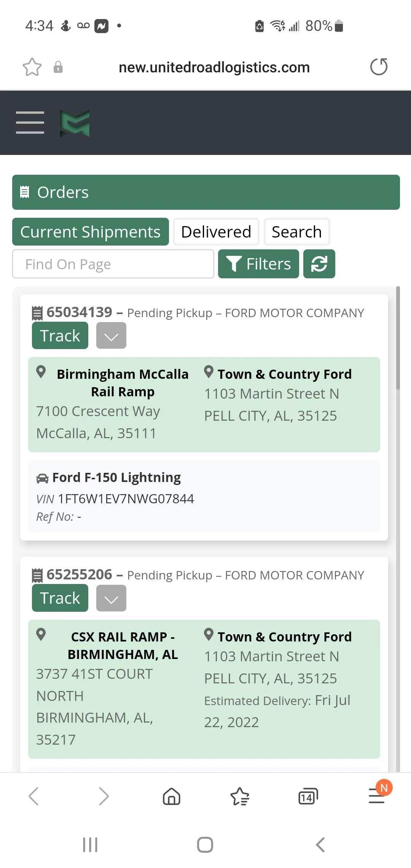The image size is (411, 868).
Task: Track order 65255206
Action: [60, 598]
